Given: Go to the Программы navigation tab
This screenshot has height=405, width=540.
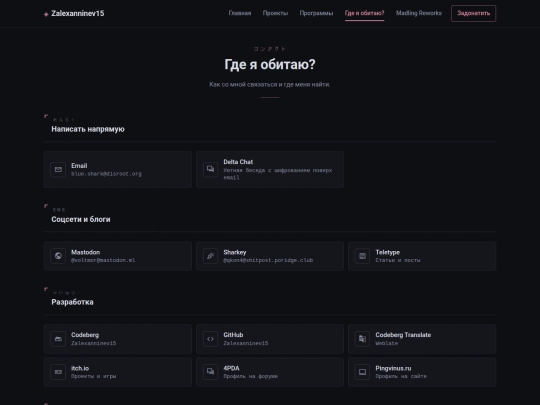Looking at the screenshot, I should 316,13.
